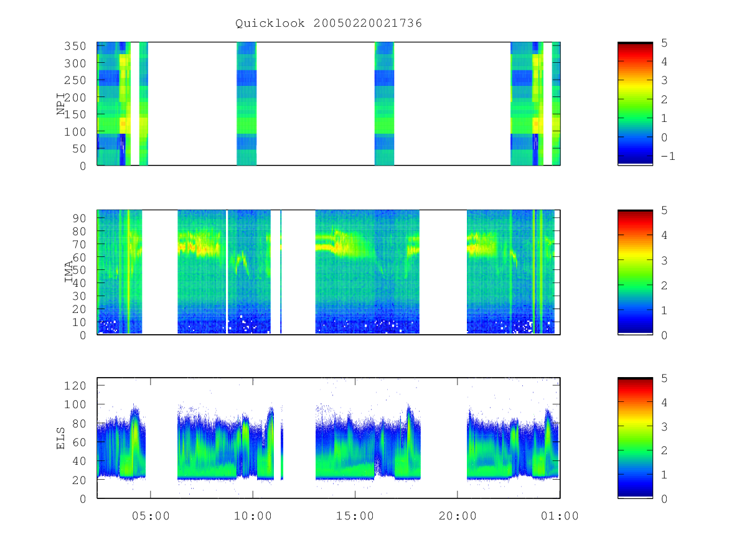Viewport: 747px width, 560px height.
Task: Click the "100" tick on ELS axis
Action: pos(76,404)
